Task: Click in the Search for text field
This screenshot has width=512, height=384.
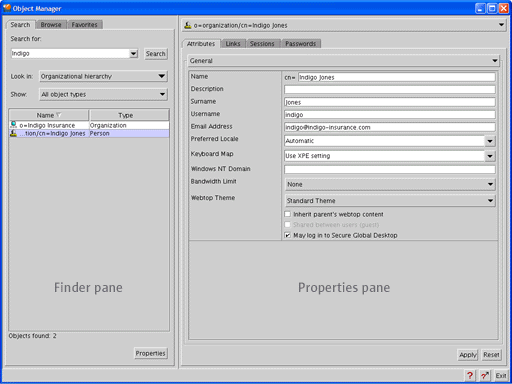Action: (x=70, y=53)
